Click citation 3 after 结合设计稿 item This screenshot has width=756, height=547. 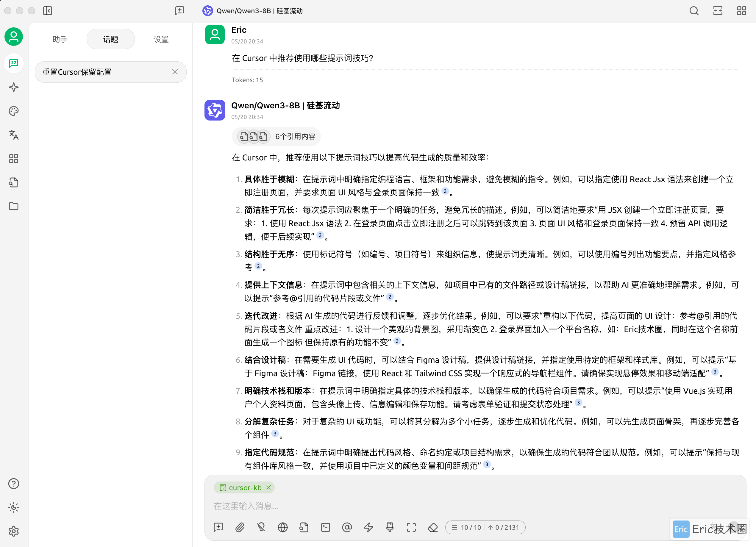[x=715, y=372]
